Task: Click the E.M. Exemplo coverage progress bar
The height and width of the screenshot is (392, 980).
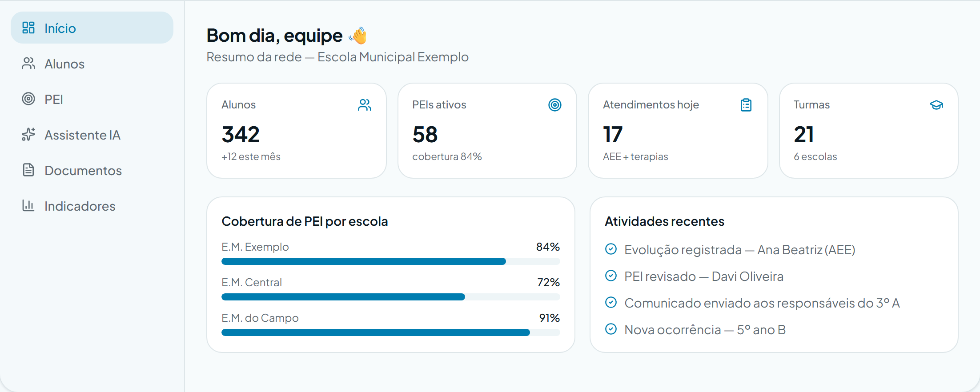Action: pyautogui.click(x=391, y=261)
